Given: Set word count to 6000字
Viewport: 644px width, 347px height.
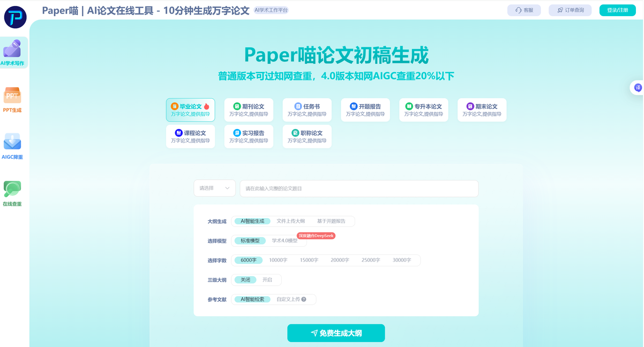Looking at the screenshot, I should click(249, 260).
